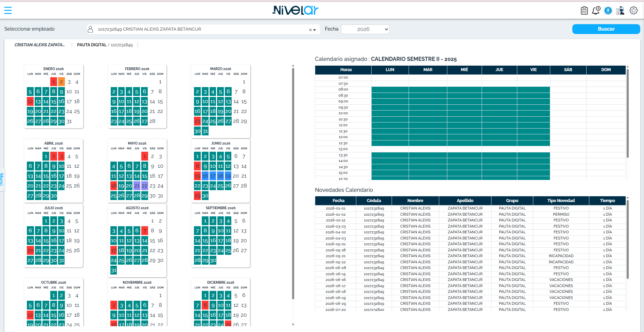Click the blue download icon
Viewport: 644px width, 332px height.
pyautogui.click(x=608, y=11)
